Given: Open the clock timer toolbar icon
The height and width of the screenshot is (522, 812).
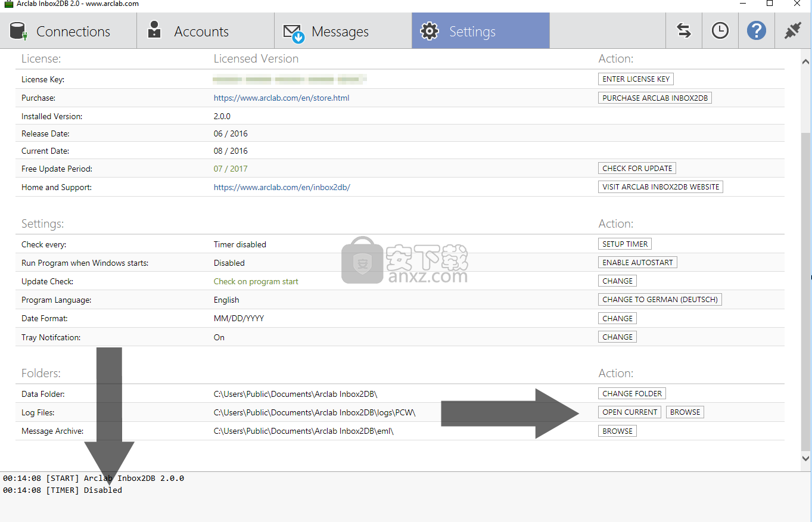Looking at the screenshot, I should click(x=720, y=31).
